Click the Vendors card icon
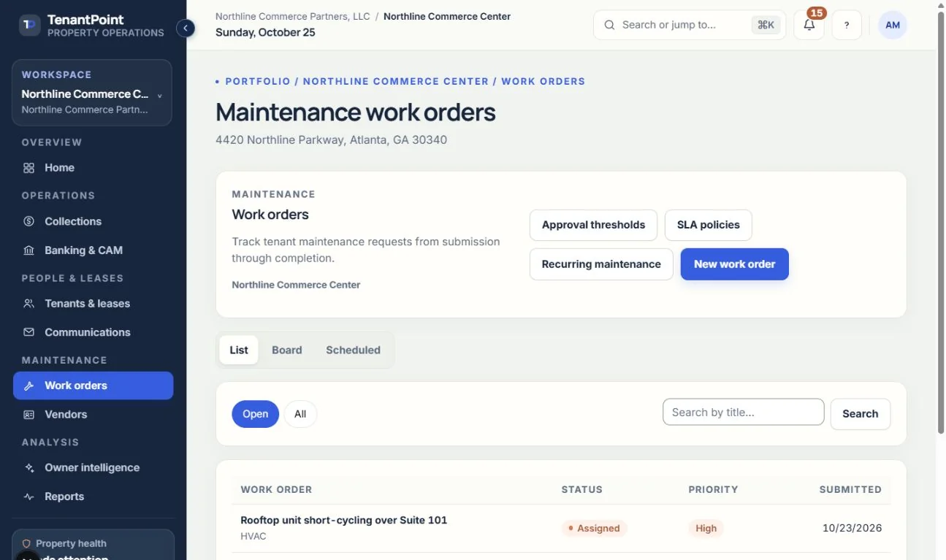Screen dimensions: 946x560 pyautogui.click(x=29, y=415)
